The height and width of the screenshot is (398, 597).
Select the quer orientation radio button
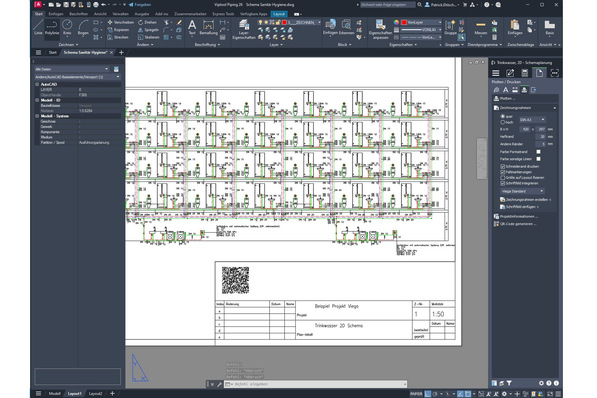503,116
